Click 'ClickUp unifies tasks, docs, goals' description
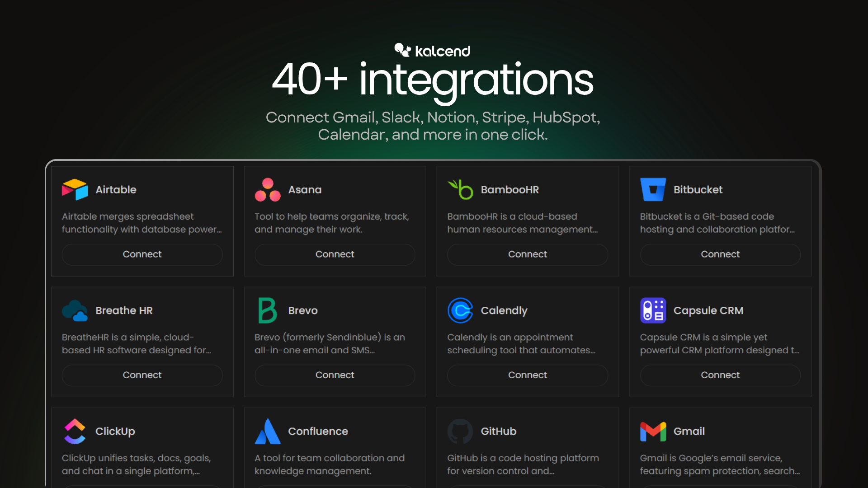Viewport: 868px width, 488px height. click(x=136, y=464)
